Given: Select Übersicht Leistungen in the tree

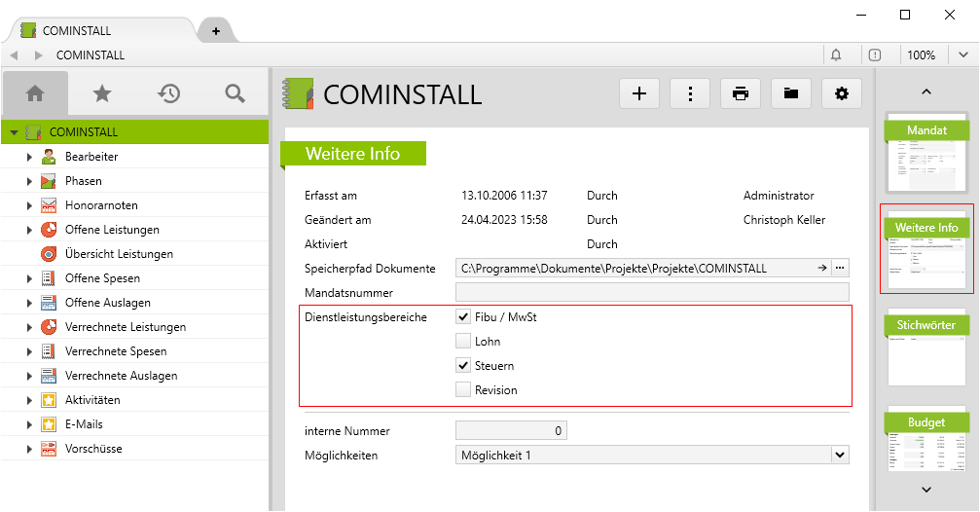Looking at the screenshot, I should coord(119,254).
